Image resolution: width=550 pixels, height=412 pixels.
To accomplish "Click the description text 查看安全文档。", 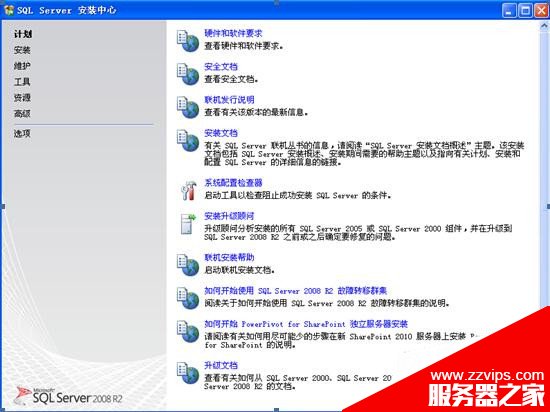I will point(232,79).
